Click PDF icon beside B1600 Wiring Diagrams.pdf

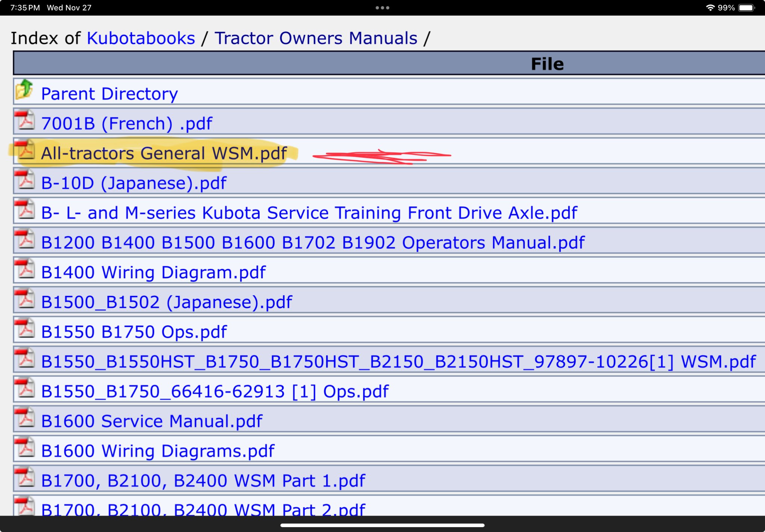click(x=25, y=447)
